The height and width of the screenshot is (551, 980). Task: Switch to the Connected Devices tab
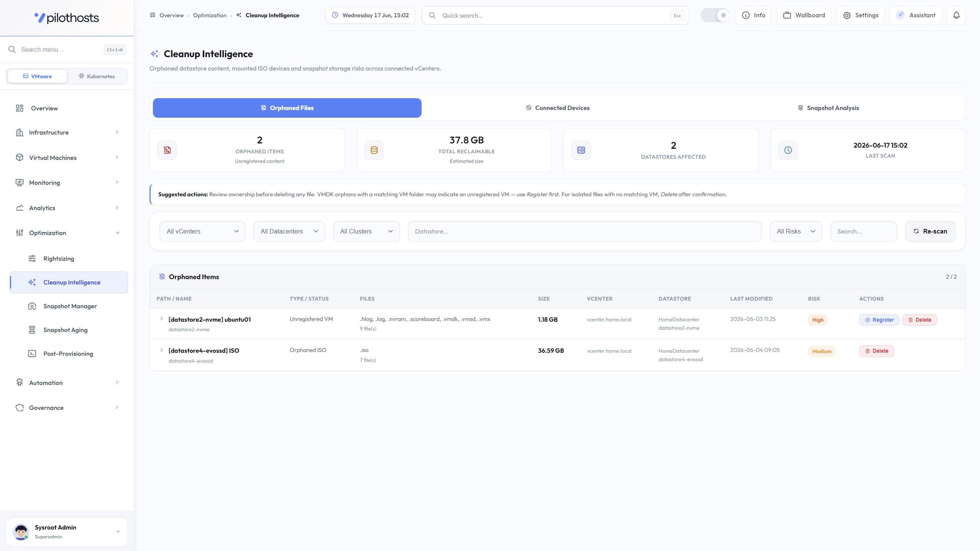pyautogui.click(x=558, y=108)
